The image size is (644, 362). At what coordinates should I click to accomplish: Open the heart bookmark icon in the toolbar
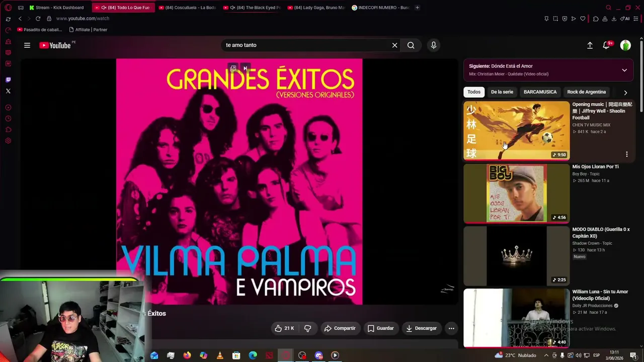coord(583,19)
